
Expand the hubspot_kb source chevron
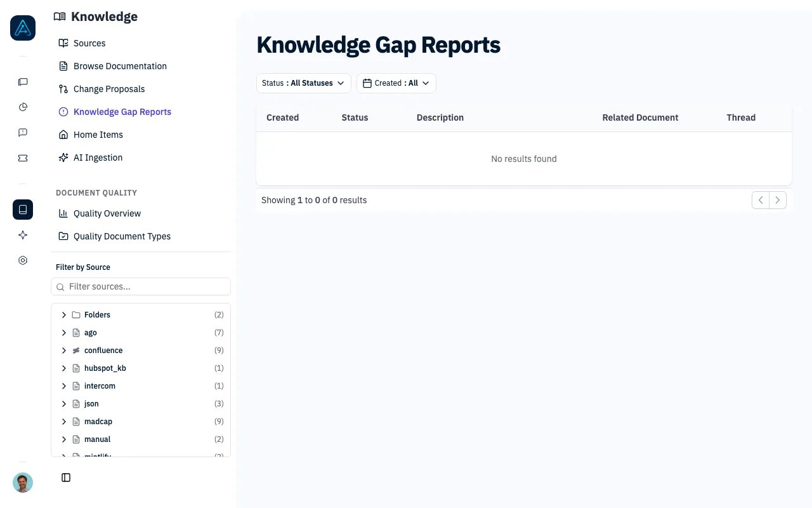(64, 368)
